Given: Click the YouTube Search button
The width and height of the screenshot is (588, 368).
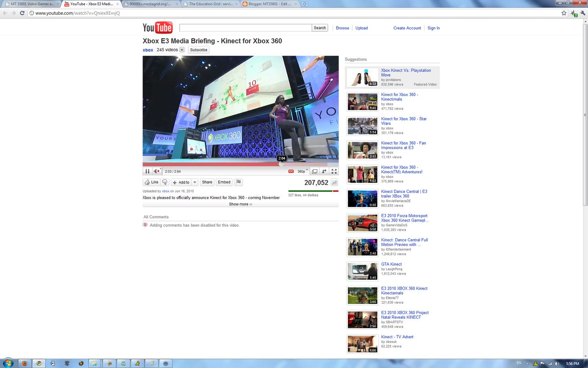Looking at the screenshot, I should (320, 28).
